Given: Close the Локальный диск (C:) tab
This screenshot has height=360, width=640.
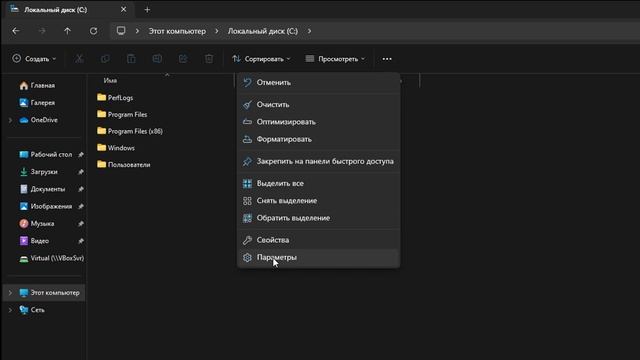Looking at the screenshot, I should pos(123,9).
